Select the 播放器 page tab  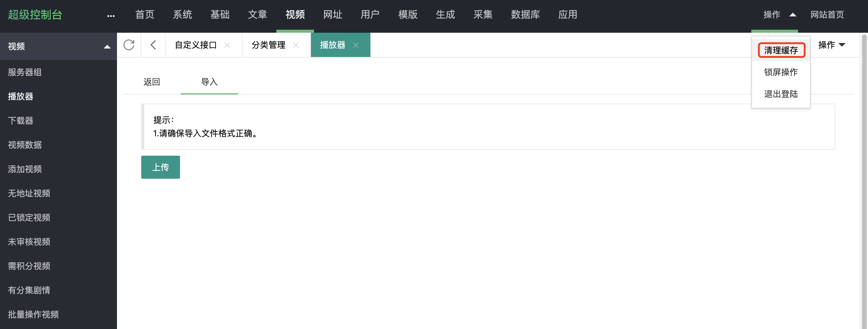coord(332,45)
